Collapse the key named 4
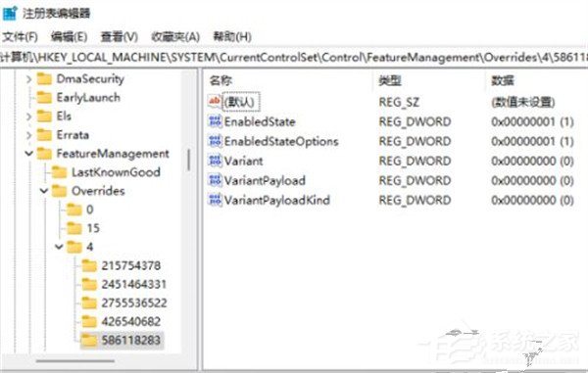 coord(59,247)
